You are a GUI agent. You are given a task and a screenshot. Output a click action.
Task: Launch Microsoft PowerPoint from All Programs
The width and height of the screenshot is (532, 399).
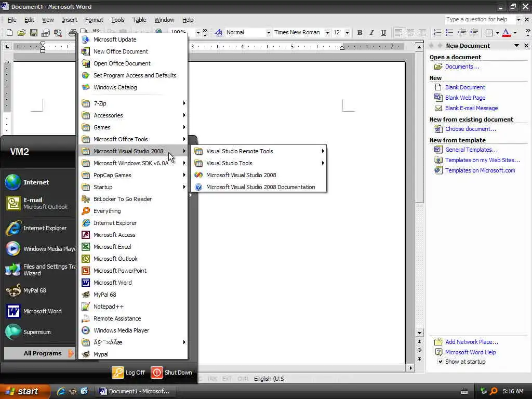(x=134, y=271)
